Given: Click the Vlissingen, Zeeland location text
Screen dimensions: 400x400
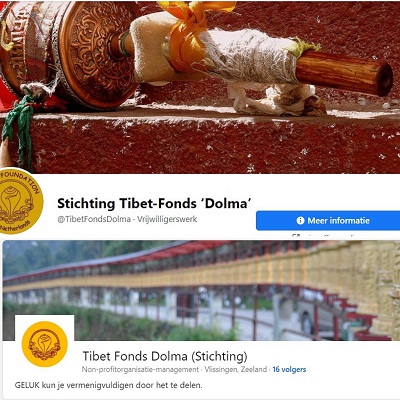Looking at the screenshot, I should [236, 369].
